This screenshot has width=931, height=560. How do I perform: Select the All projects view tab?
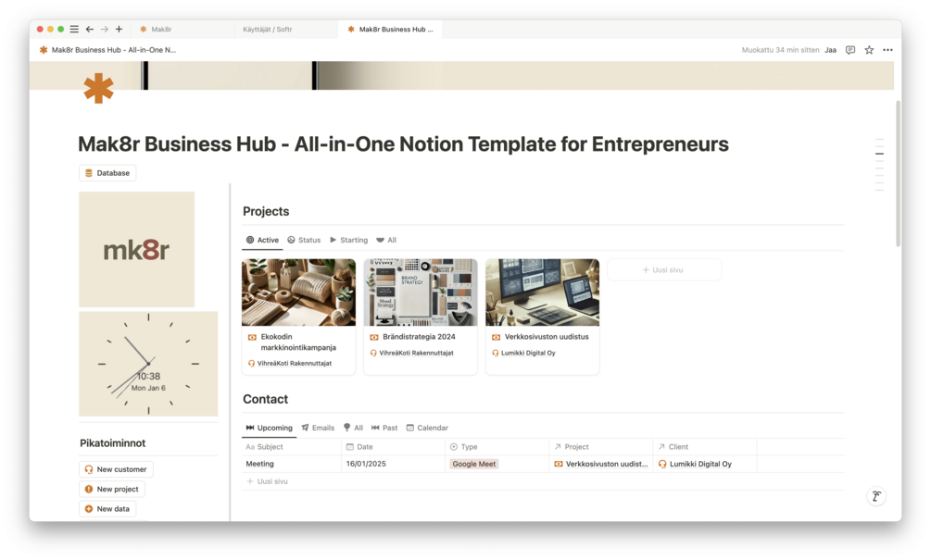pos(386,240)
